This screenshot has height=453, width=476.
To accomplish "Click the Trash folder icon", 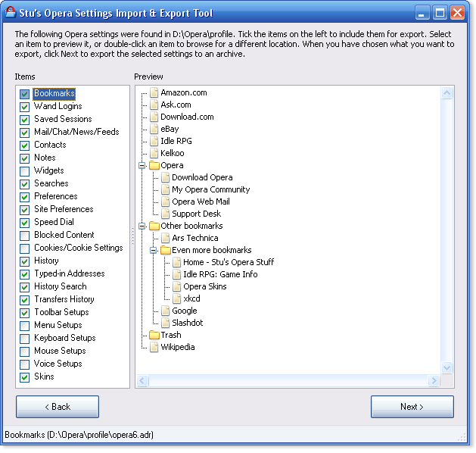I will click(154, 335).
